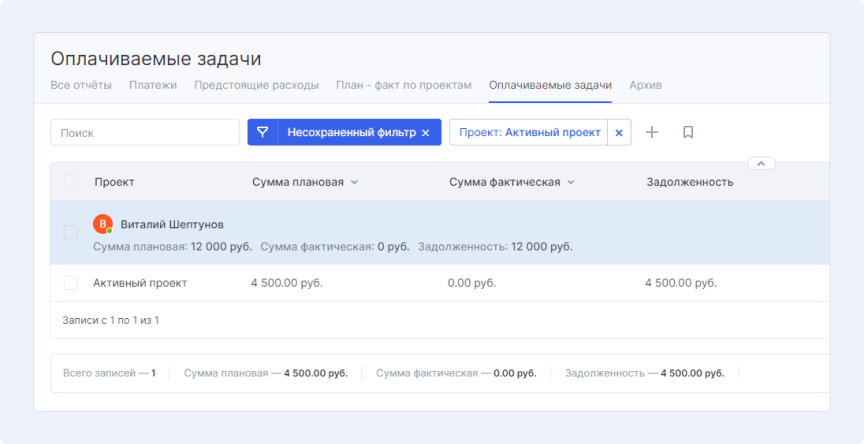Click Виталий Шептунов's avatar icon
Image resolution: width=864 pixels, height=444 pixels.
pos(102,224)
